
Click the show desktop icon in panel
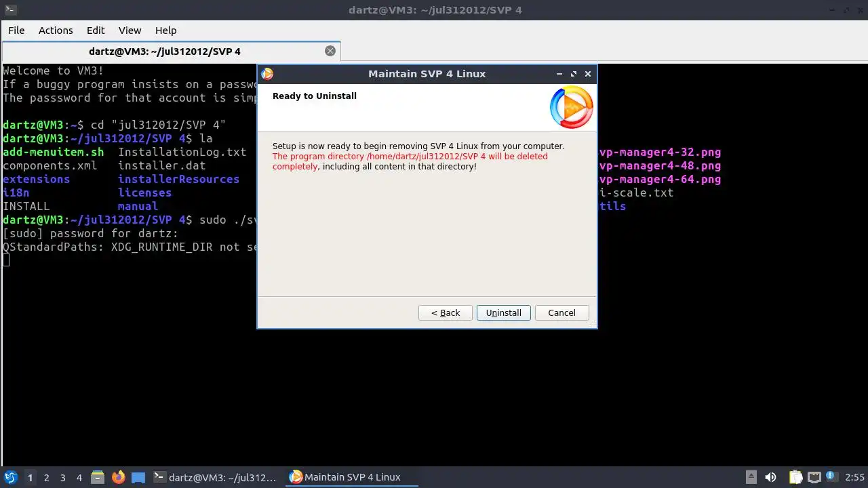point(138,477)
